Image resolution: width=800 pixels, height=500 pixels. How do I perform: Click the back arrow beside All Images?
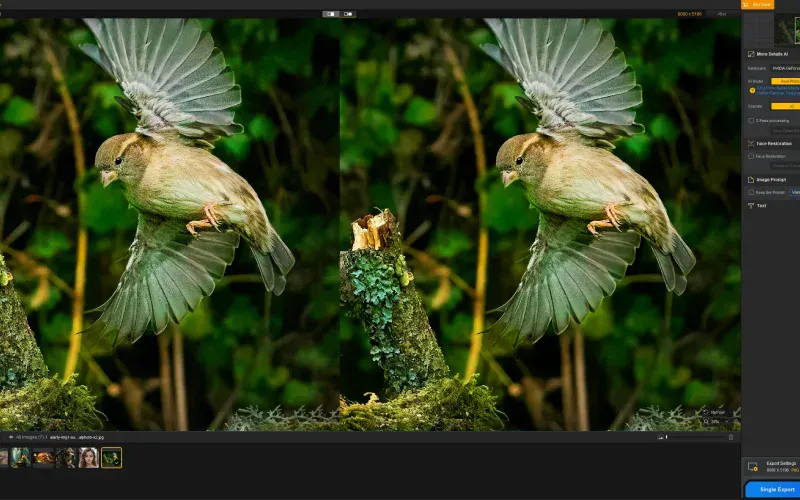[11, 438]
